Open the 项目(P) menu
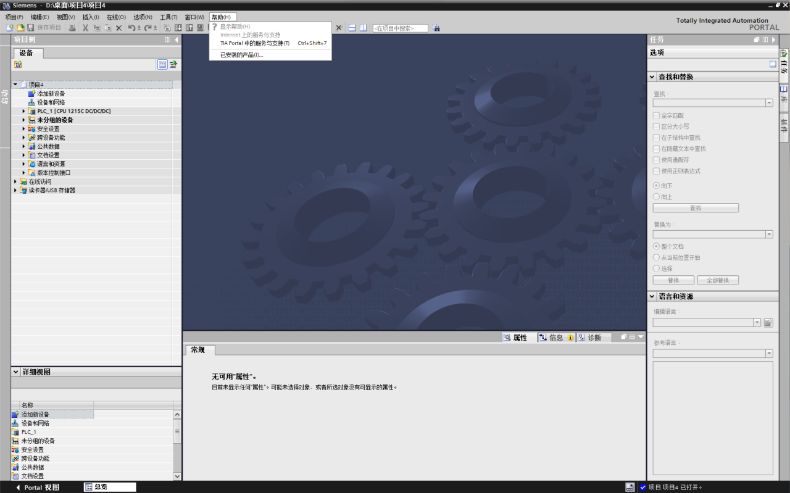 pyautogui.click(x=14, y=17)
